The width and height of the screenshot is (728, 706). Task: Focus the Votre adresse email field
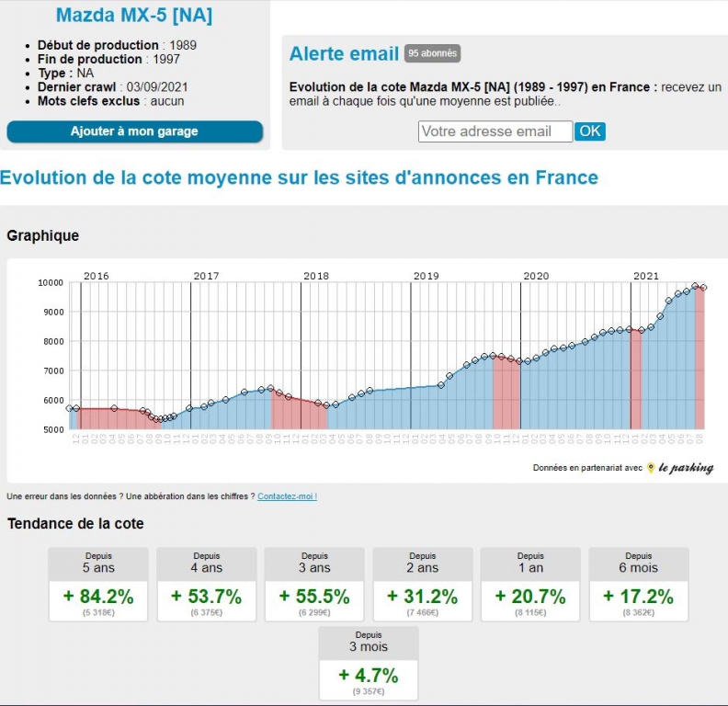click(495, 131)
